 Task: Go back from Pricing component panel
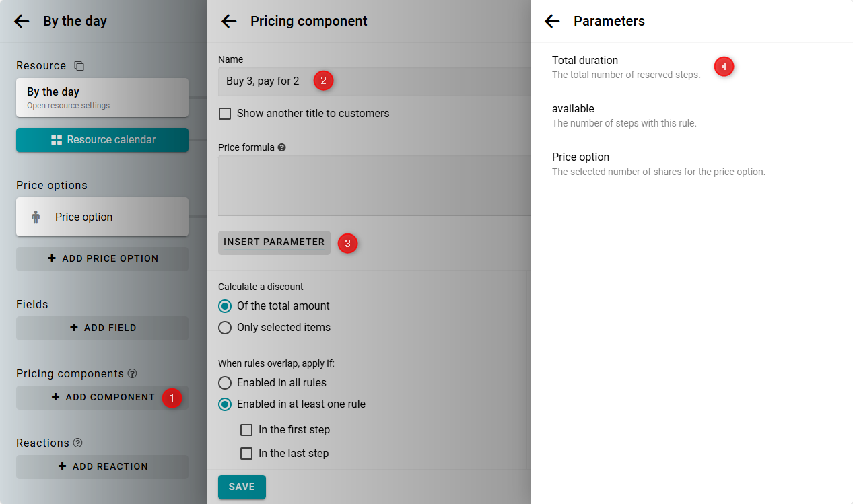(x=229, y=21)
